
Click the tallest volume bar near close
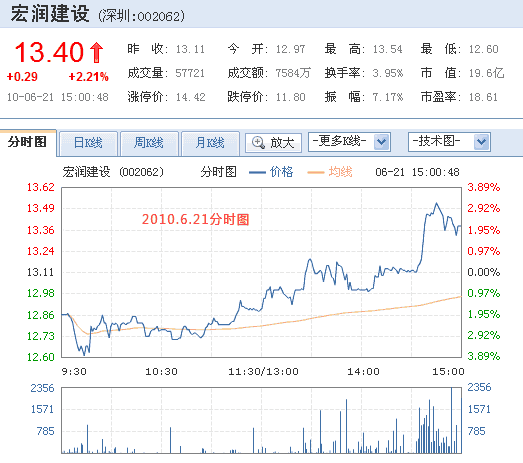(452, 420)
